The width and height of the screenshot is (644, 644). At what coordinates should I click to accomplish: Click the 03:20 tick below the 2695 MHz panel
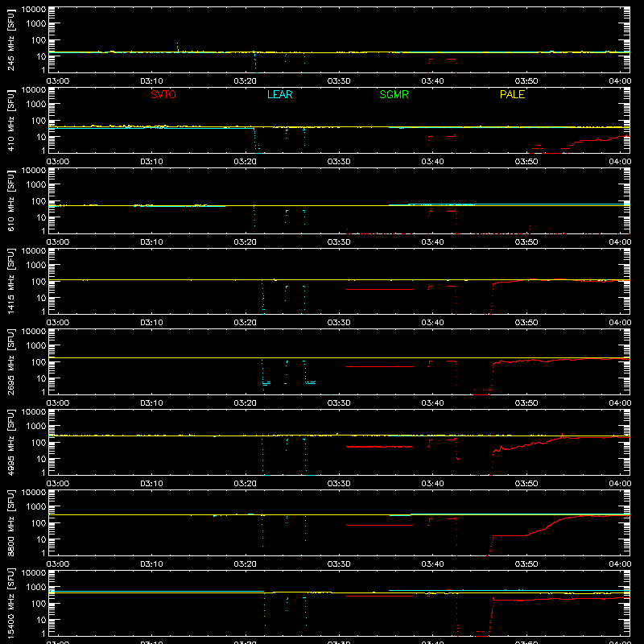246,403
